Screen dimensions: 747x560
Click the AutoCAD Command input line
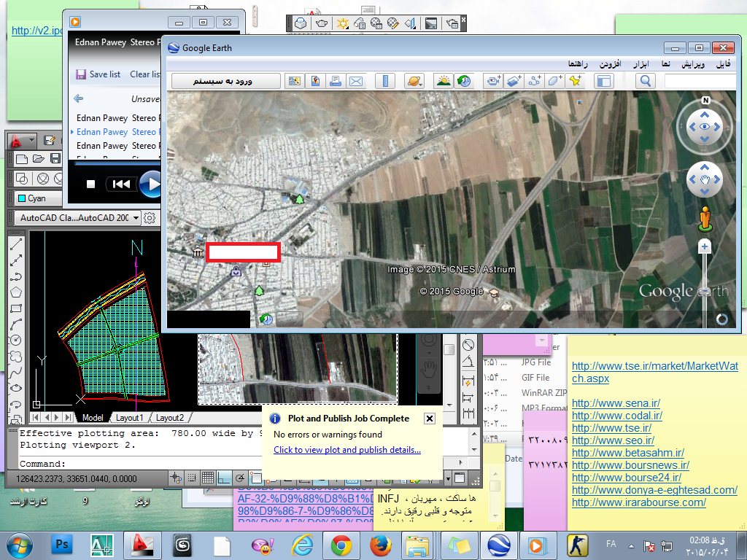point(141,463)
